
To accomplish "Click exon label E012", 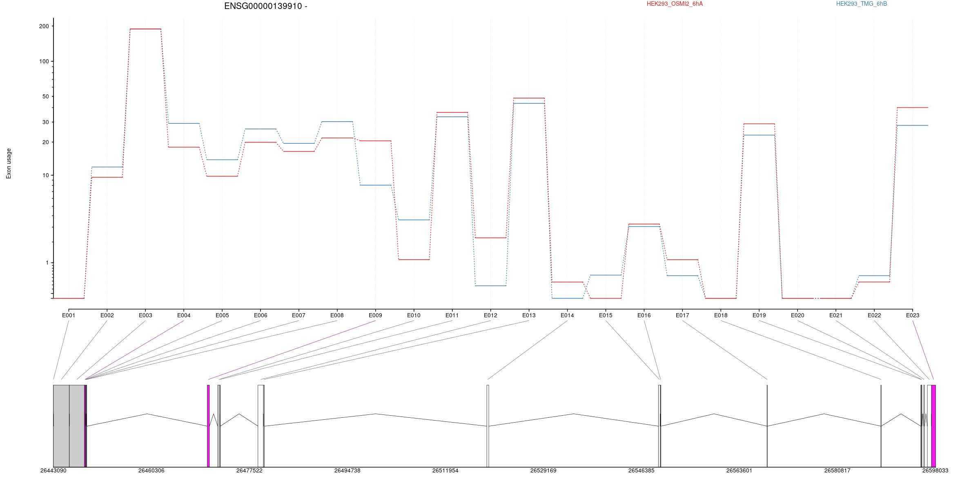I will [x=490, y=315].
